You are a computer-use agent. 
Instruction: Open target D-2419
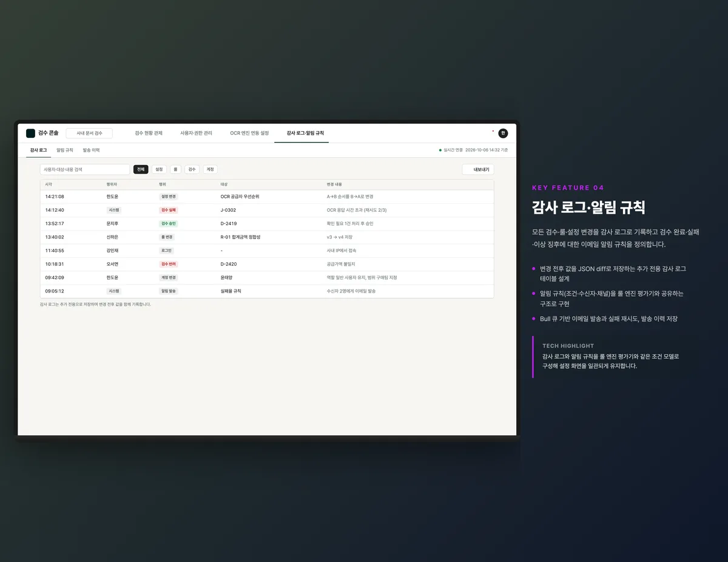coord(229,223)
